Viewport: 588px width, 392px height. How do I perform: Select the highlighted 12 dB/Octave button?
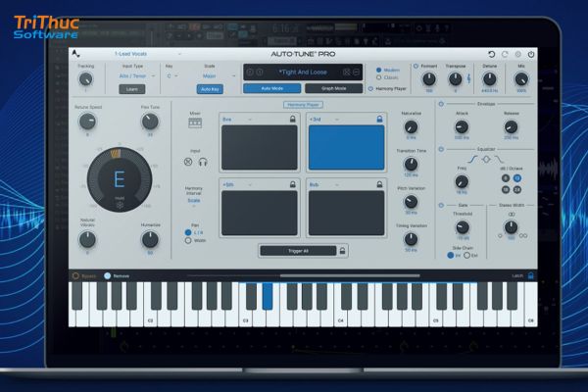(517, 178)
